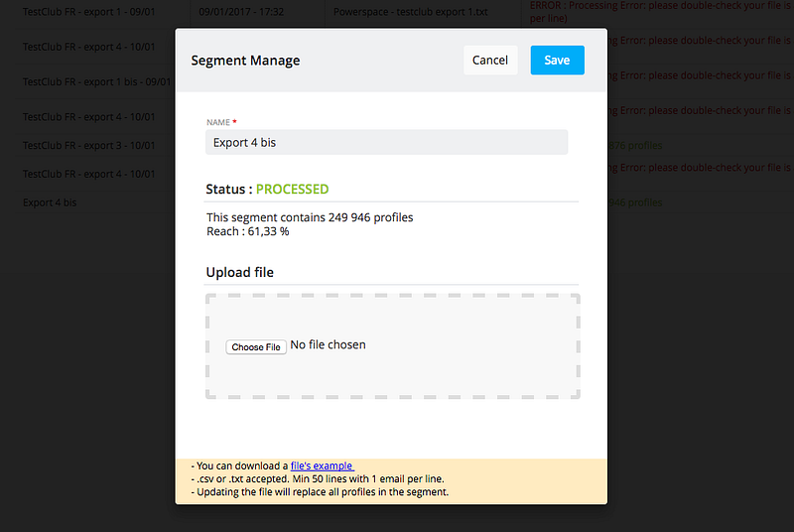Select the PROCESSED status label
Viewport: 794px width, 532px height.
coord(292,189)
